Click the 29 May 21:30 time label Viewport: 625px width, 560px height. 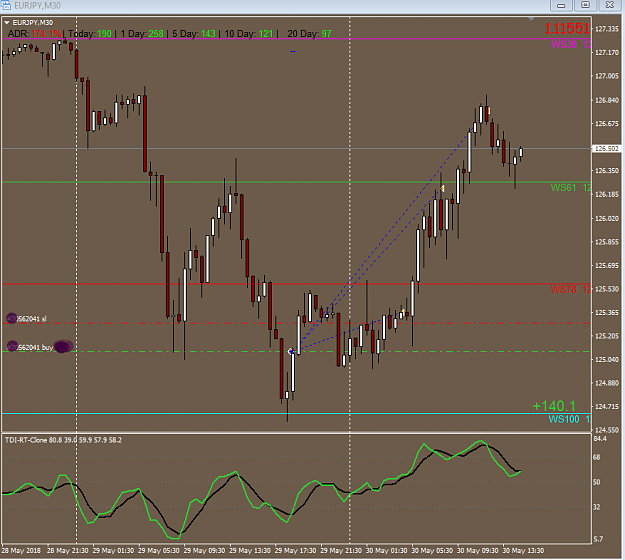pyautogui.click(x=341, y=550)
